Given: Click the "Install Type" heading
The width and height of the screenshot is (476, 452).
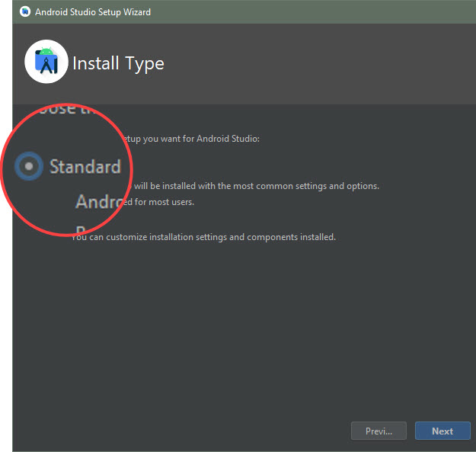Looking at the screenshot, I should click(x=118, y=63).
